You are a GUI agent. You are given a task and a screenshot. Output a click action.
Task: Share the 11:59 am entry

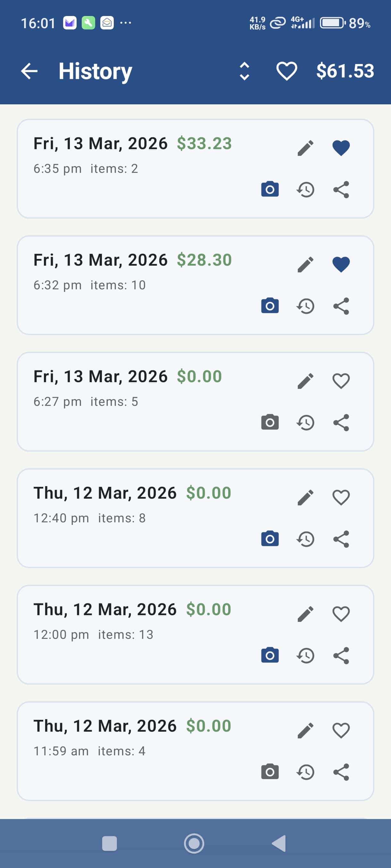tap(341, 772)
